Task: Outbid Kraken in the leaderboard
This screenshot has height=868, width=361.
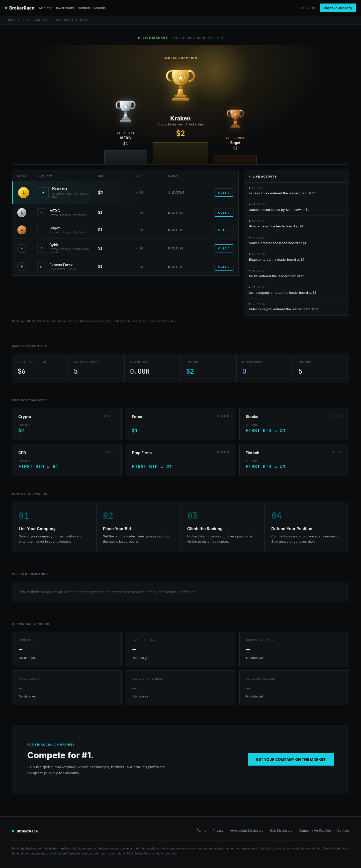Action: (224, 192)
